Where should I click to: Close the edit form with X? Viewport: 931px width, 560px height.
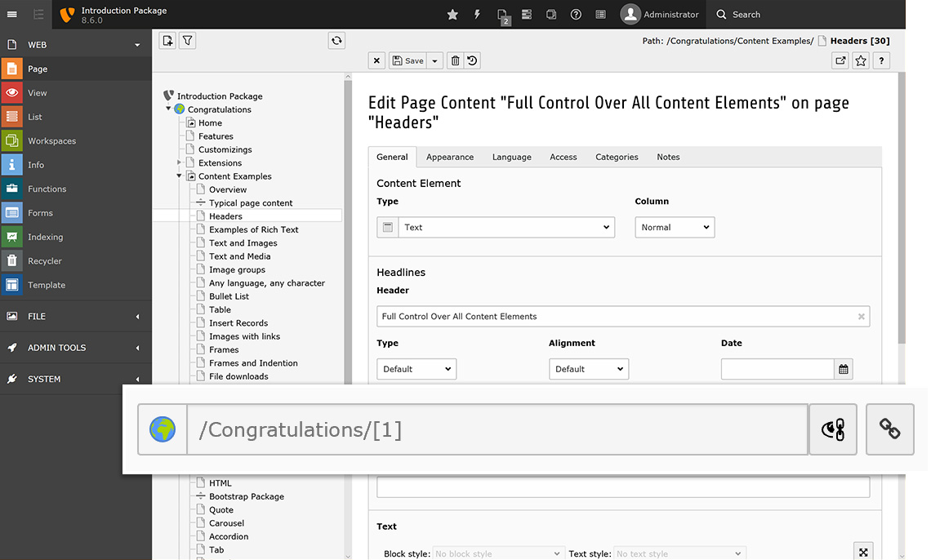(376, 60)
